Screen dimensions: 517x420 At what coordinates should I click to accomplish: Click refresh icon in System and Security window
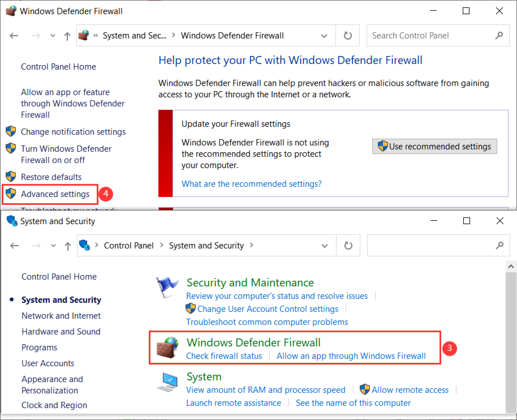(348, 246)
